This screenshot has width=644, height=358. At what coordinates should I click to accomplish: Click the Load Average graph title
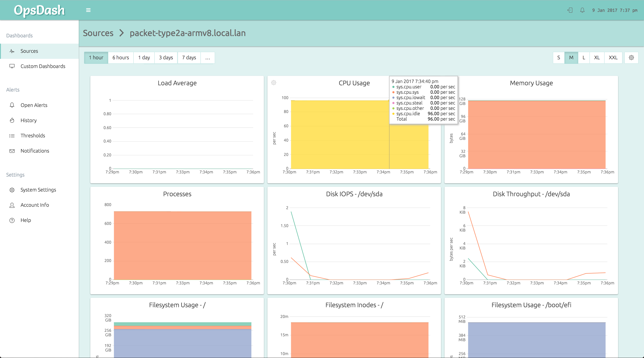177,83
